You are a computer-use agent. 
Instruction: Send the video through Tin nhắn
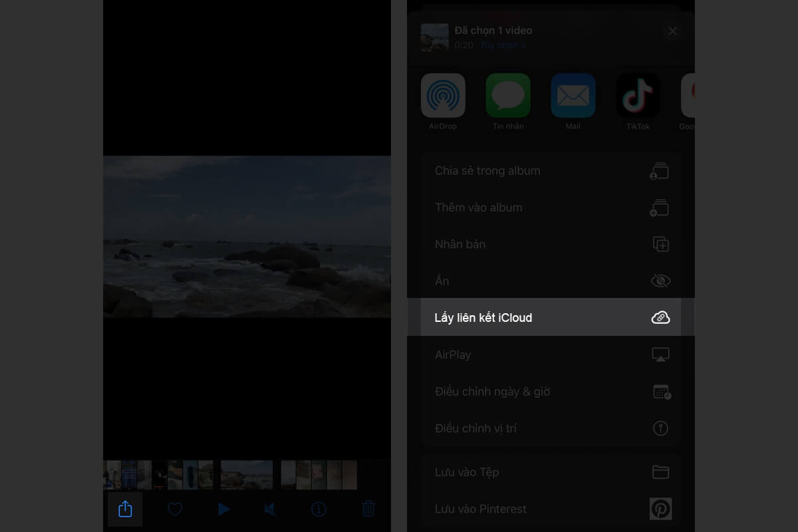[x=507, y=95]
